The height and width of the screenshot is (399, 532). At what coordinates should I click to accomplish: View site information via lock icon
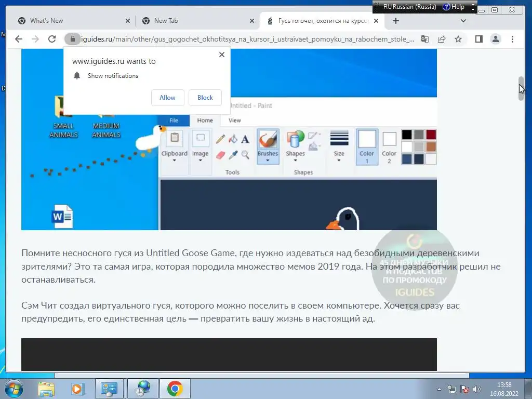click(72, 39)
